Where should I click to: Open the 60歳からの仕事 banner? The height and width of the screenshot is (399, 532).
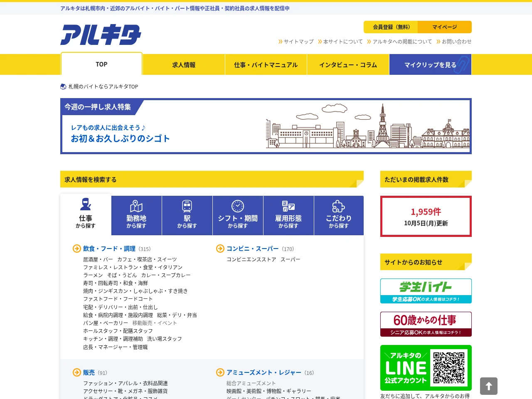point(426,324)
